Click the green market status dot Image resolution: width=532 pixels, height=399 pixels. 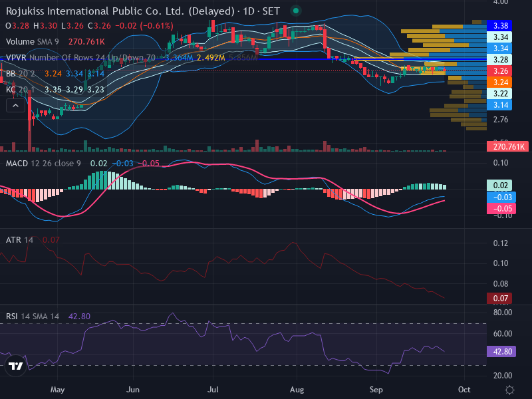click(296, 11)
